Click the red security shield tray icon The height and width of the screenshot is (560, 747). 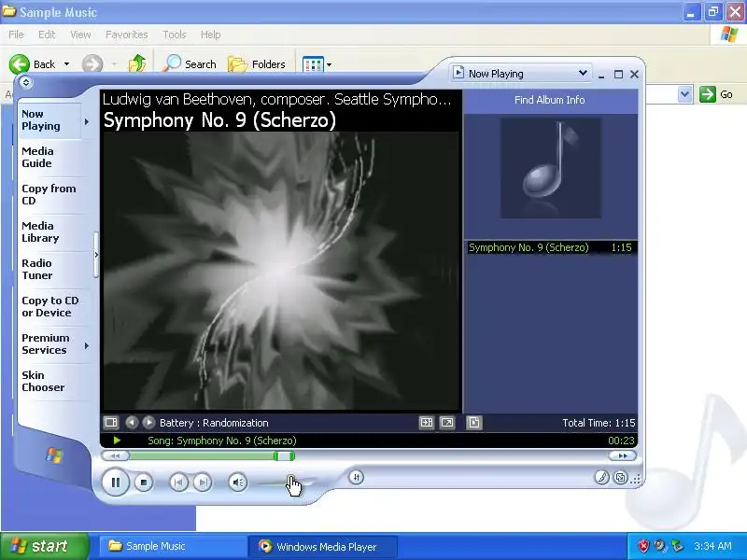[x=643, y=546]
